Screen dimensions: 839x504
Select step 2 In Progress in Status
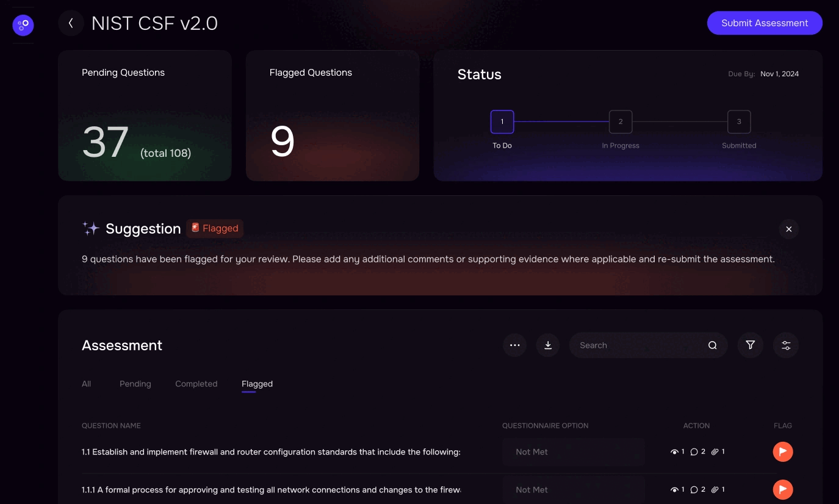[x=621, y=121]
